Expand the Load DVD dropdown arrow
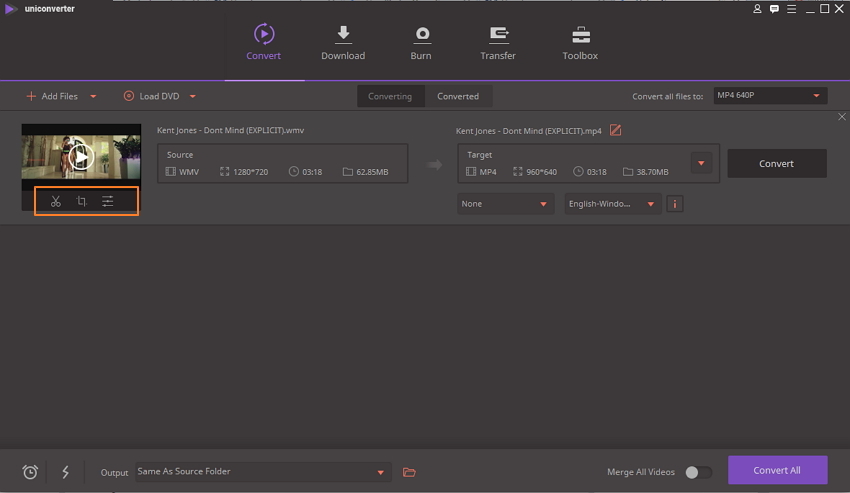This screenshot has width=850, height=493. click(x=192, y=97)
